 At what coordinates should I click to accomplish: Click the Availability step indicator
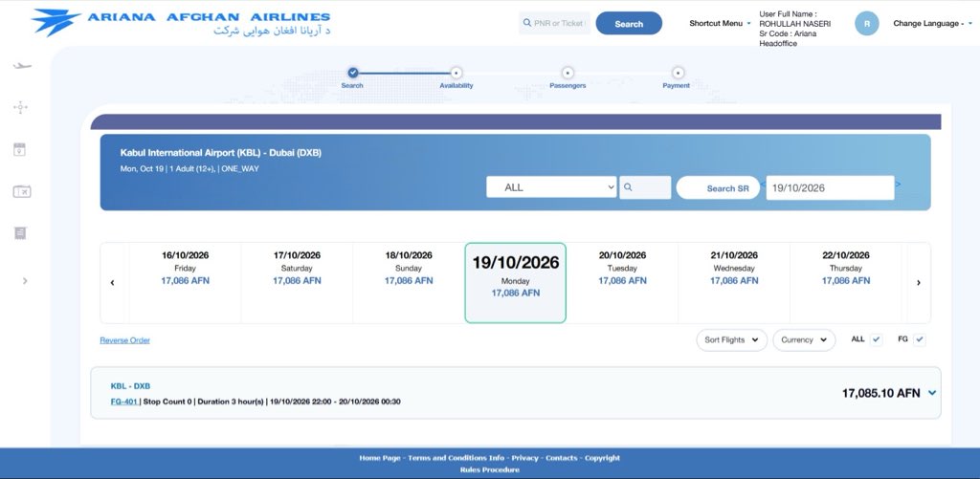(x=457, y=78)
